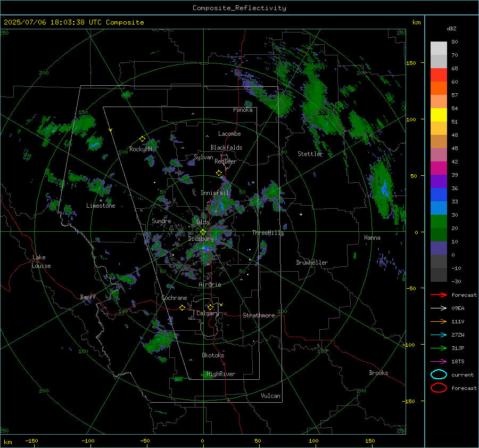Click the Sundre label
The height and width of the screenshot is (448, 479).
(x=161, y=221)
